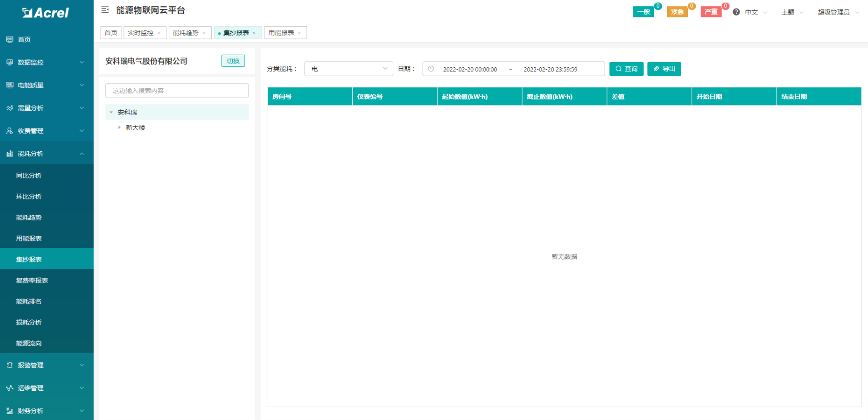Click the 严重 alarm badge
This screenshot has width=868, height=420.
coord(711,12)
